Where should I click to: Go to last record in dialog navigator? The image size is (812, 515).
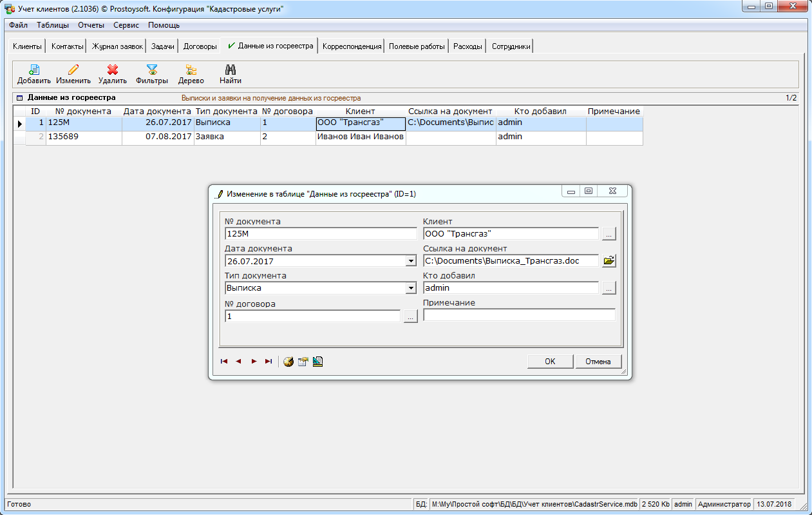point(269,362)
